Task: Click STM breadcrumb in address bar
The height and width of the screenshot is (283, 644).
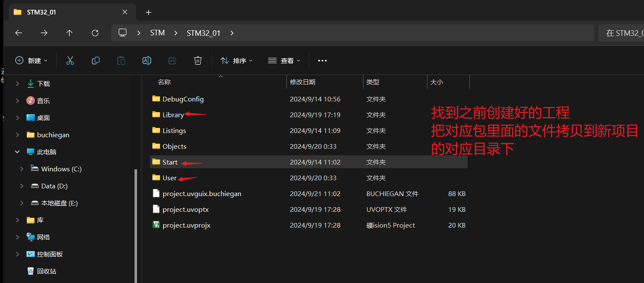Action: pyautogui.click(x=157, y=33)
